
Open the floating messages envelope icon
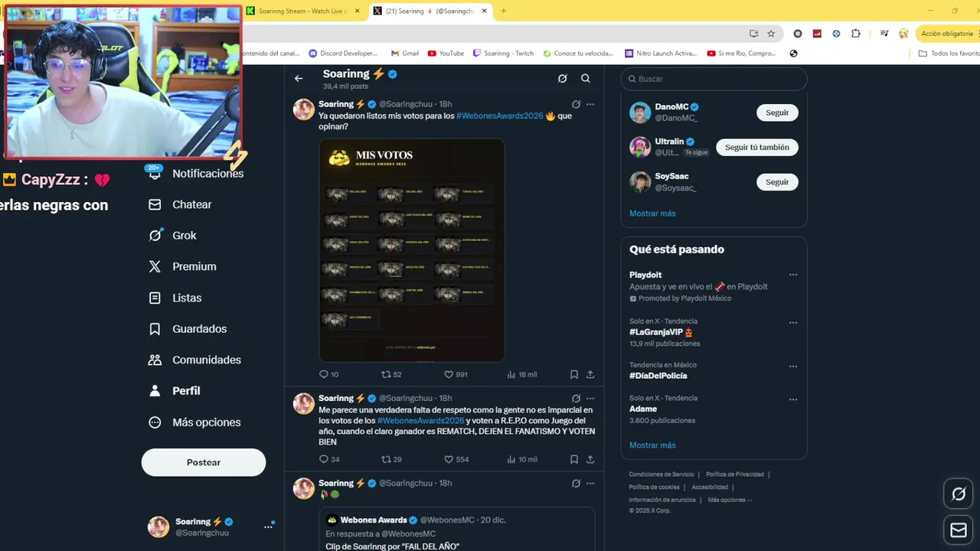coord(959,530)
